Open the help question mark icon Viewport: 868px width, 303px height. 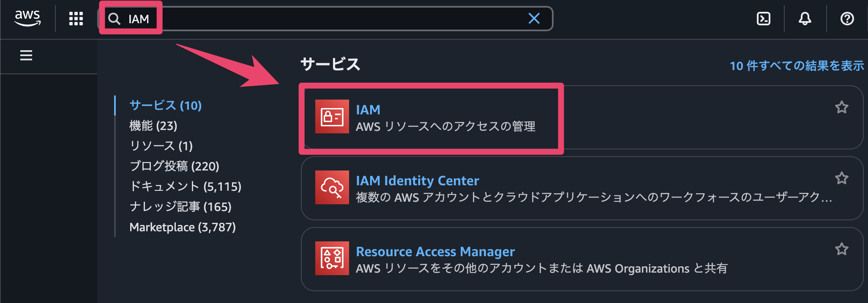point(847,19)
